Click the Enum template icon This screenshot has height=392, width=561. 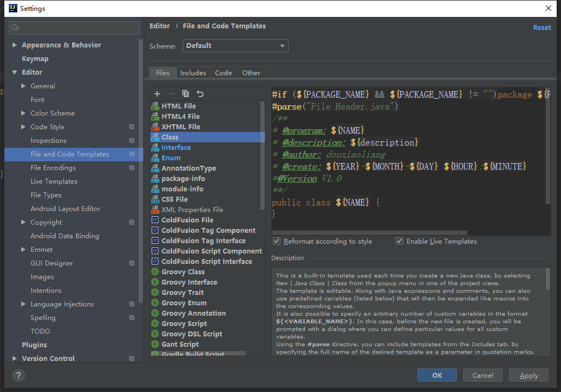coord(155,158)
